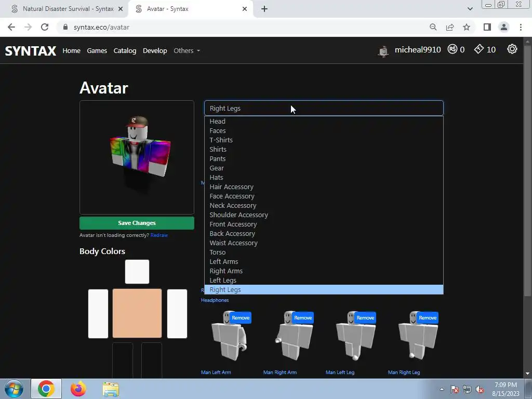Close the Avatar - Syntax tab
Screen dimensions: 532x399
pos(245,9)
